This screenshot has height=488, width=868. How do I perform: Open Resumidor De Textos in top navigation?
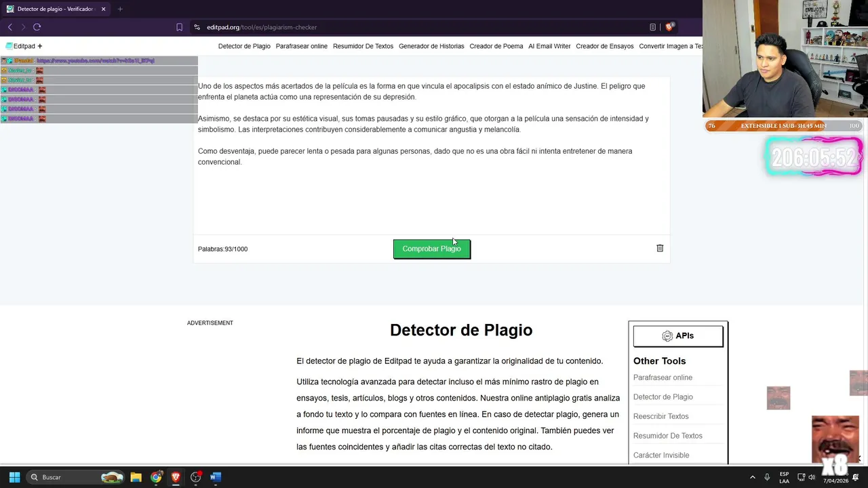[x=363, y=46]
